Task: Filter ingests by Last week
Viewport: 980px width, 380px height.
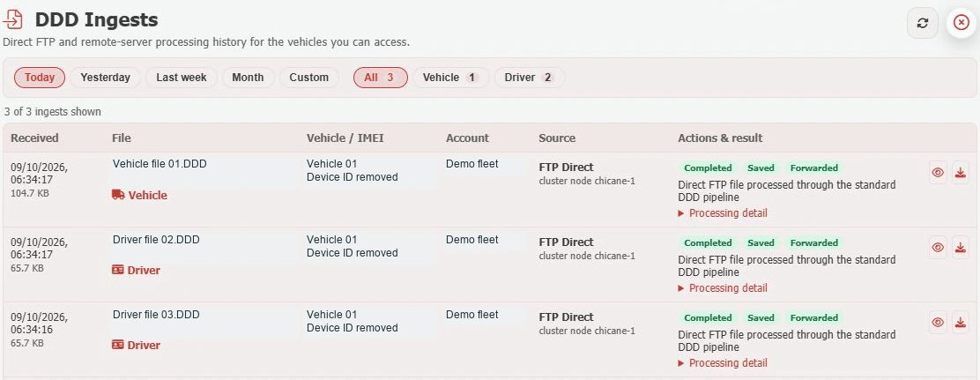Action: coord(182,78)
